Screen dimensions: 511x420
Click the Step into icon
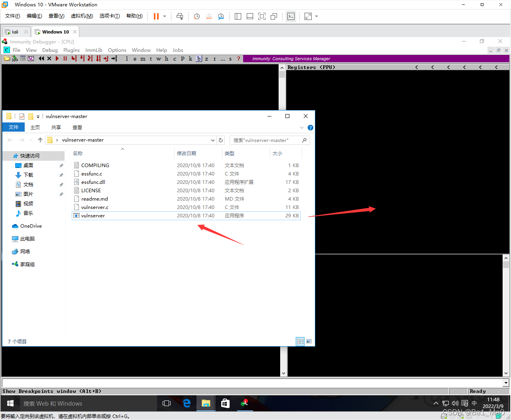74,59
